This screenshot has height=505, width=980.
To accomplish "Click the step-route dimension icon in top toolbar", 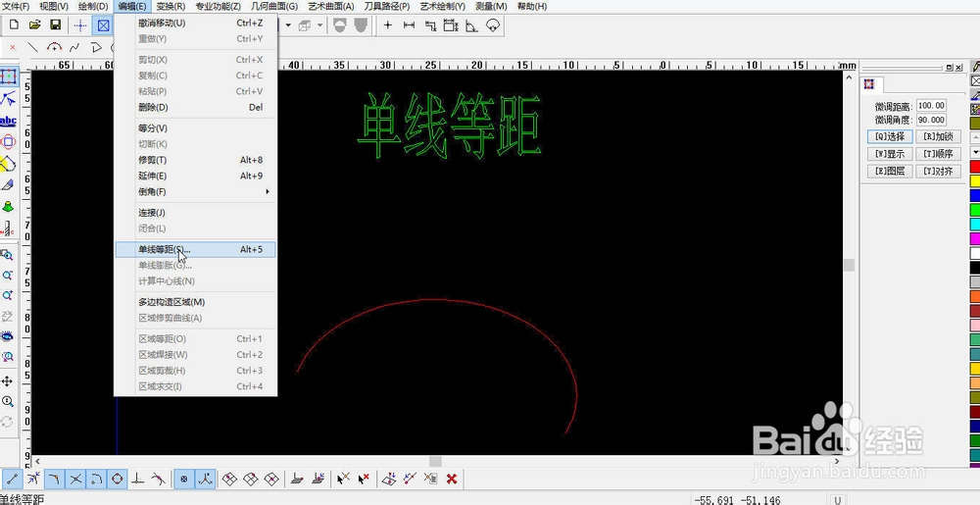I will [430, 25].
